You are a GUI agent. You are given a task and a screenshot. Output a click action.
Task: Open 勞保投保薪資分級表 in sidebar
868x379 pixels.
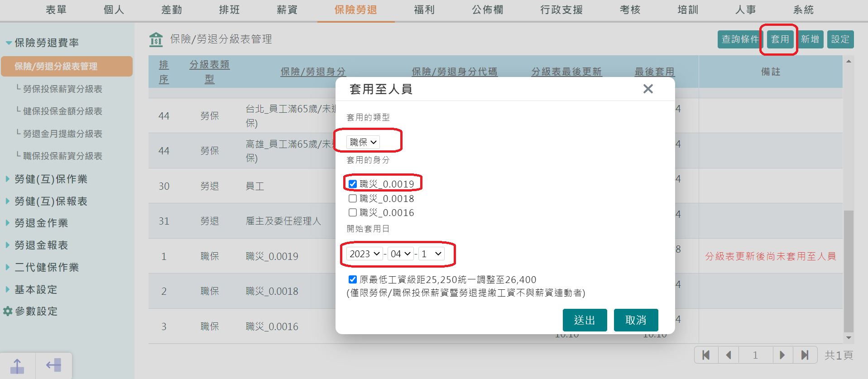point(62,89)
